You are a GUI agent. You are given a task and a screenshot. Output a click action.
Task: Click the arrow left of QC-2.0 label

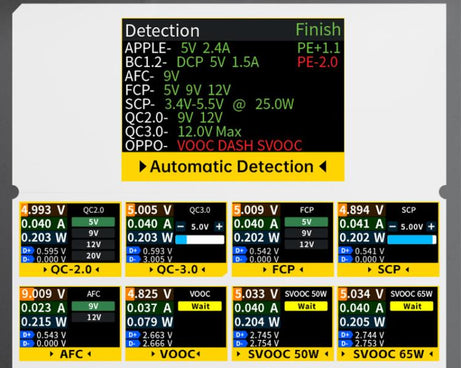point(45,270)
